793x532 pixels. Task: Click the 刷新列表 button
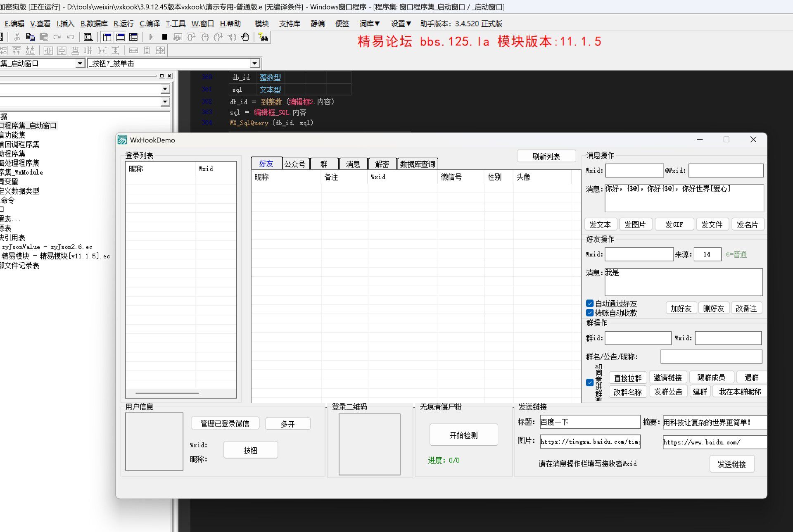546,157
